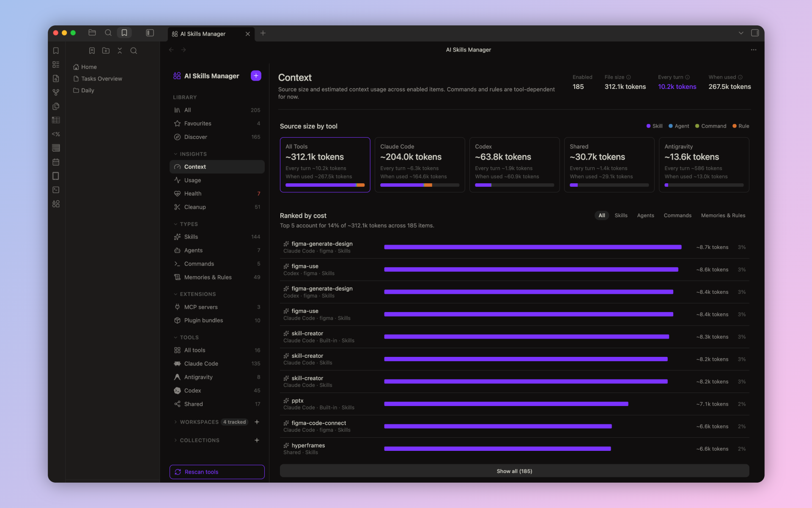Click the search magnifier in the title bar
The width and height of the screenshot is (812, 508).
(x=108, y=33)
